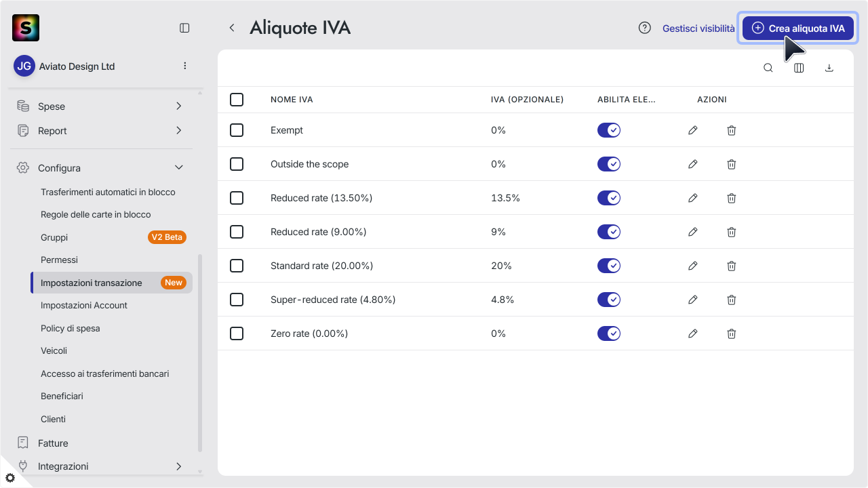Viewport: 868px width, 488px height.
Task: Delete the Outside the scope rate
Action: pyautogui.click(x=732, y=164)
